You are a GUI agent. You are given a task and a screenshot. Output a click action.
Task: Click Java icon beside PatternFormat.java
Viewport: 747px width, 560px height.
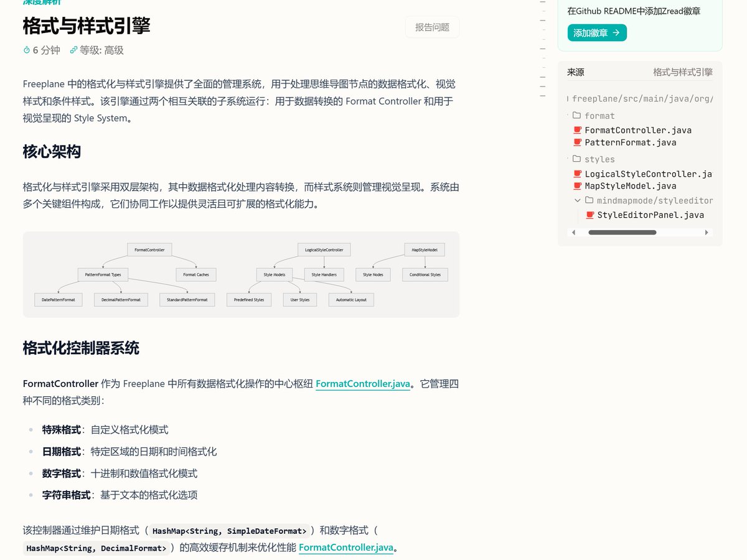coord(577,142)
